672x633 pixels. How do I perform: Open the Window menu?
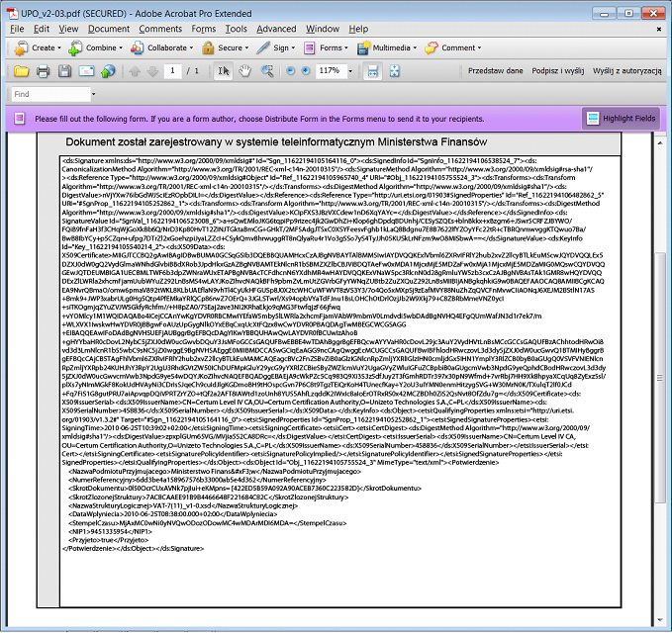point(323,29)
